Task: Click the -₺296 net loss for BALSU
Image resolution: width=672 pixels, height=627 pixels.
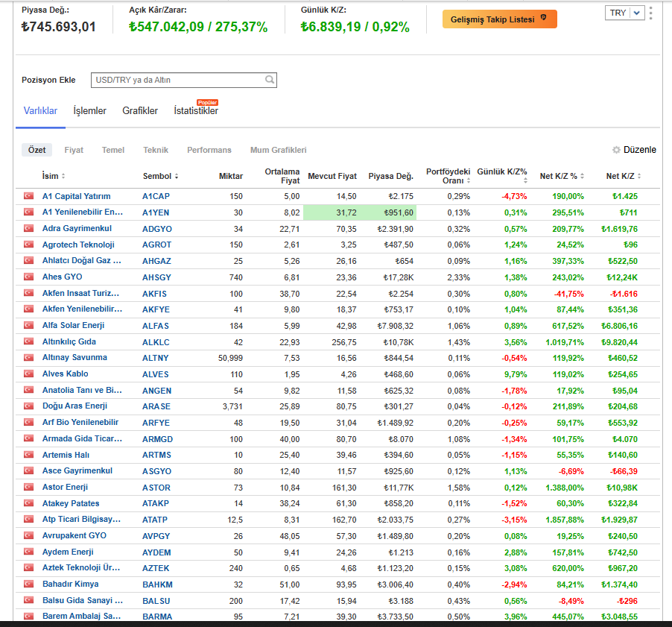Action: click(627, 601)
